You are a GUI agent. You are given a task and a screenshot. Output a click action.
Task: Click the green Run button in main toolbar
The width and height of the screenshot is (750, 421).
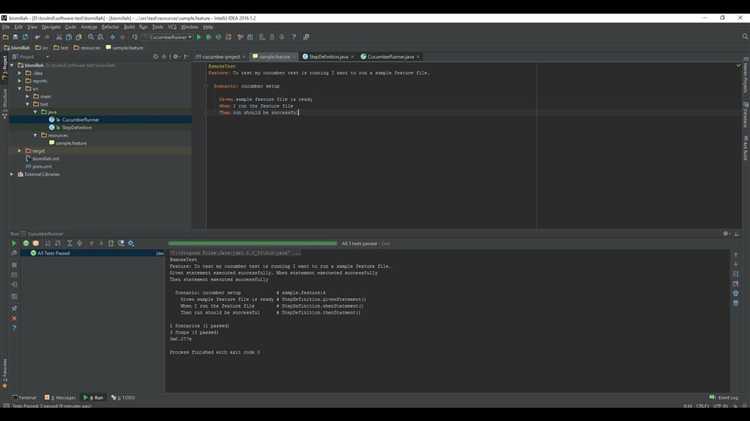199,37
